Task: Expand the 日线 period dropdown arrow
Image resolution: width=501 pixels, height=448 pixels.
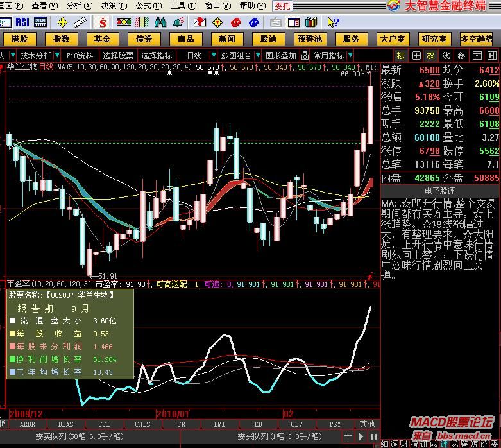Action: 214,55
